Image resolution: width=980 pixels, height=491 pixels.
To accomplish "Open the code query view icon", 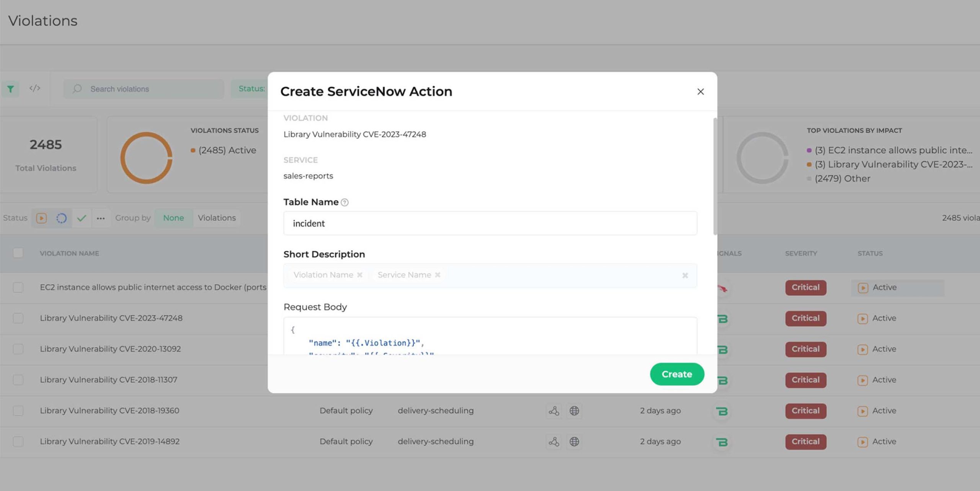I will (34, 88).
